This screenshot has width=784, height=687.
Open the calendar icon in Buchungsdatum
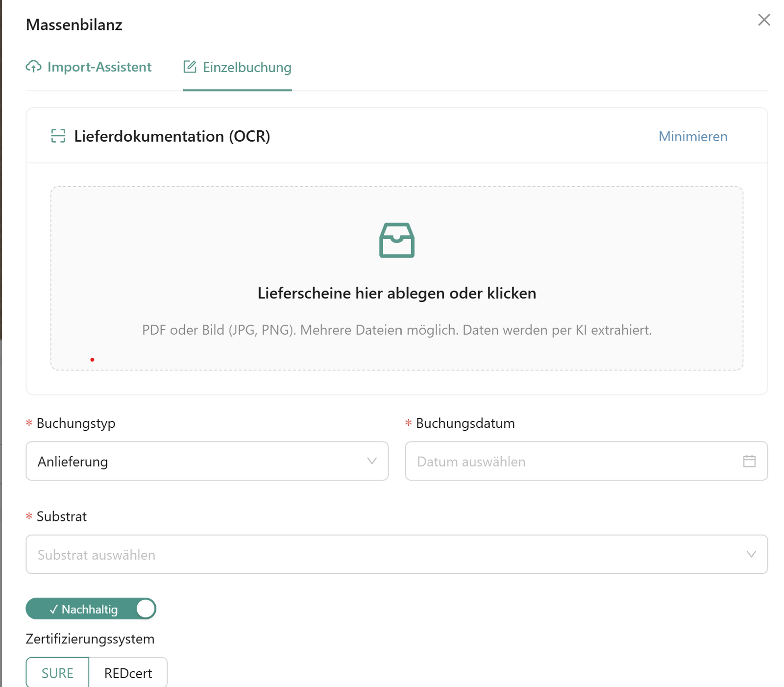coord(749,461)
